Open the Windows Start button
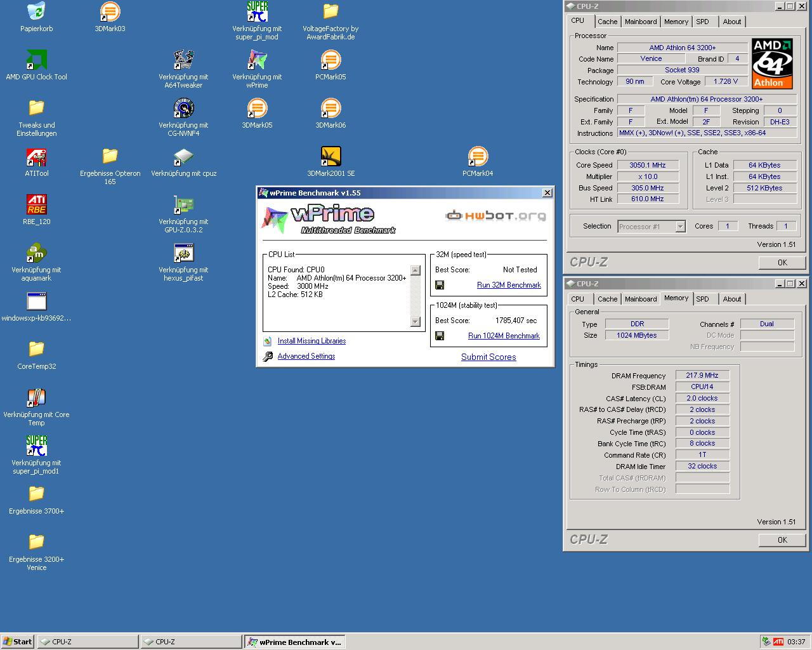This screenshot has height=650, width=812. click(18, 642)
